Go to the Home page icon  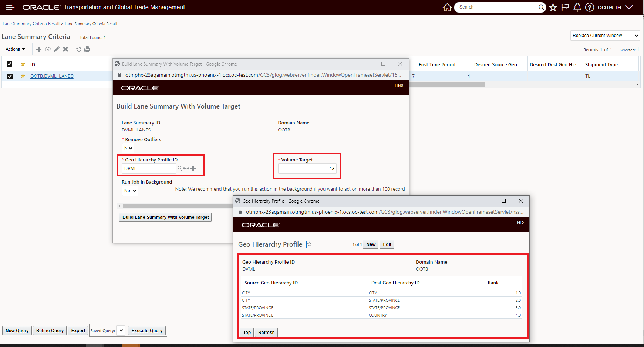447,7
